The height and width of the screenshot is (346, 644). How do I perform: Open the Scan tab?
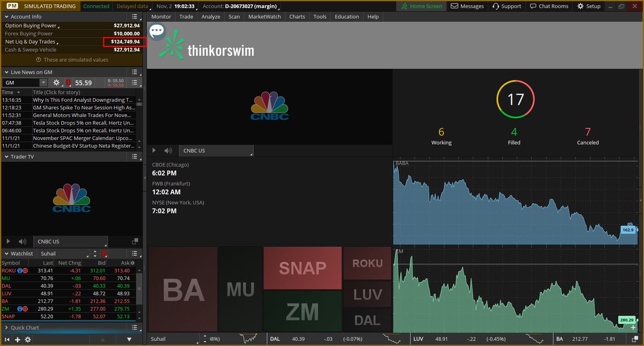(x=234, y=17)
